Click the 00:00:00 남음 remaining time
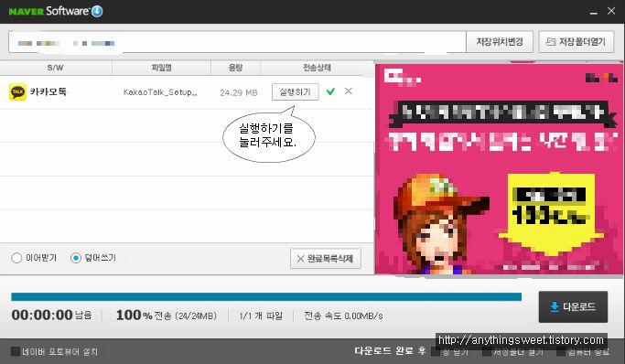Image resolution: width=625 pixels, height=364 pixels. [51, 315]
